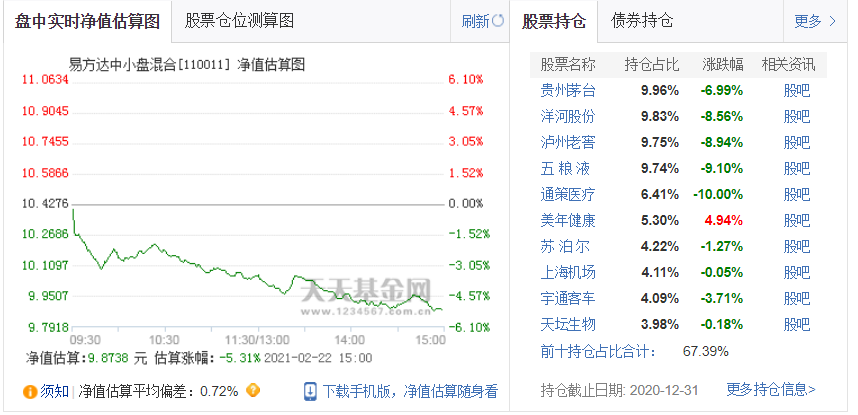
Task: Open 股吧 for 贵州茅台 row
Action: 797,90
